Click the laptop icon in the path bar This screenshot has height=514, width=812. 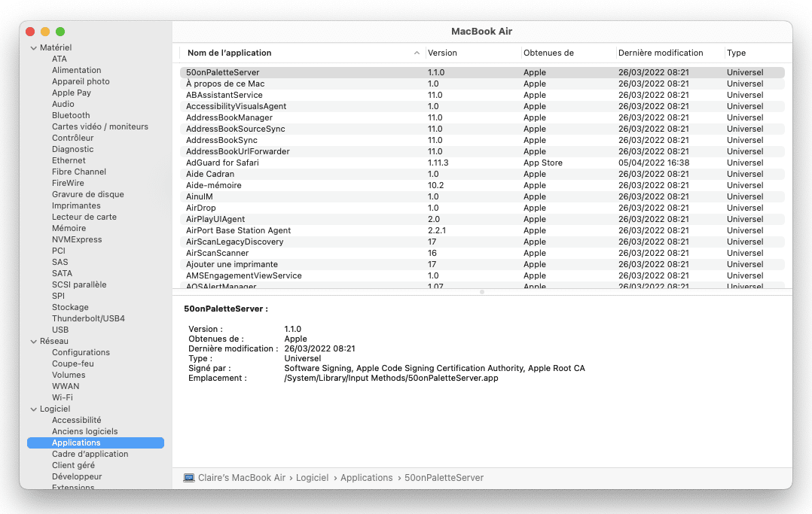(189, 478)
